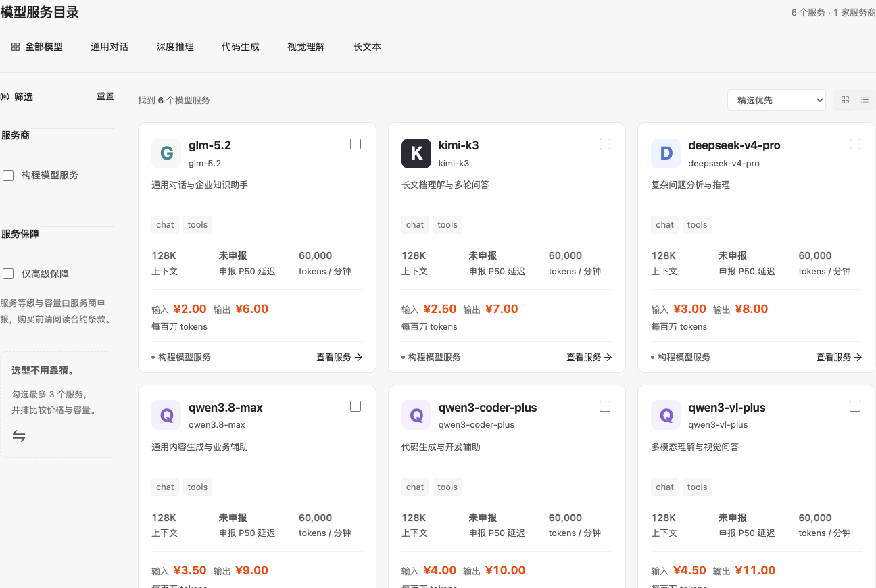Click the compare arrows icon in sidebar
Screen dimensions: 876x588
click(x=19, y=436)
